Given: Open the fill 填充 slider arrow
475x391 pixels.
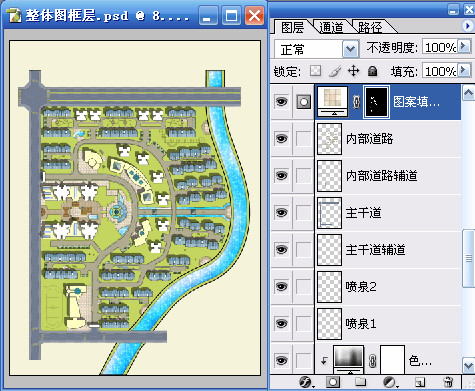Looking at the screenshot, I should pyautogui.click(x=463, y=70).
